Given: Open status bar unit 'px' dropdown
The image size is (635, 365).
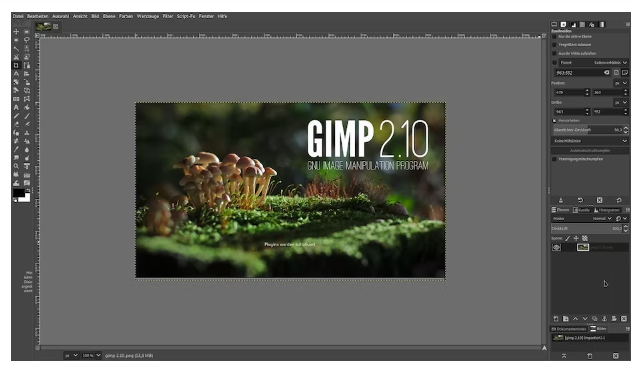Looking at the screenshot, I should tap(71, 356).
